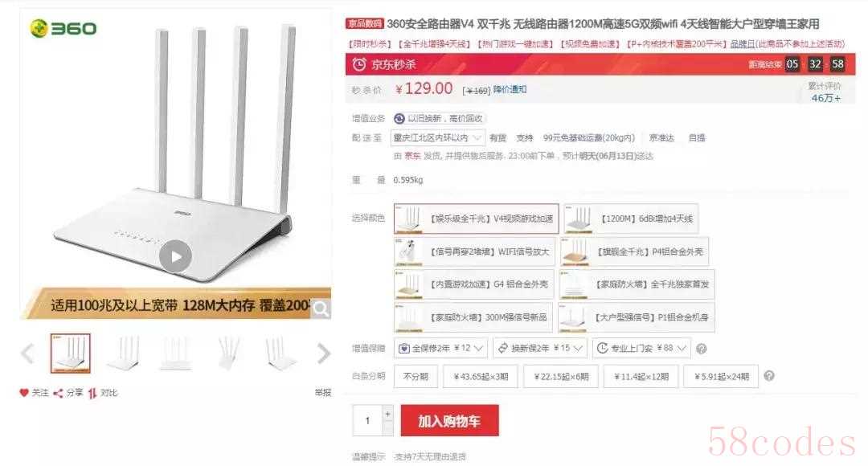Select 【旗舰全千兆】P4铝合金外壳 variant
The width and height of the screenshot is (868, 466).
click(x=634, y=251)
